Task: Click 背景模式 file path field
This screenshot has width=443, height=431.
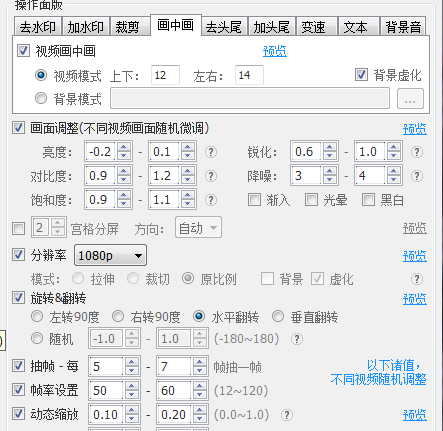Action: tap(250, 98)
